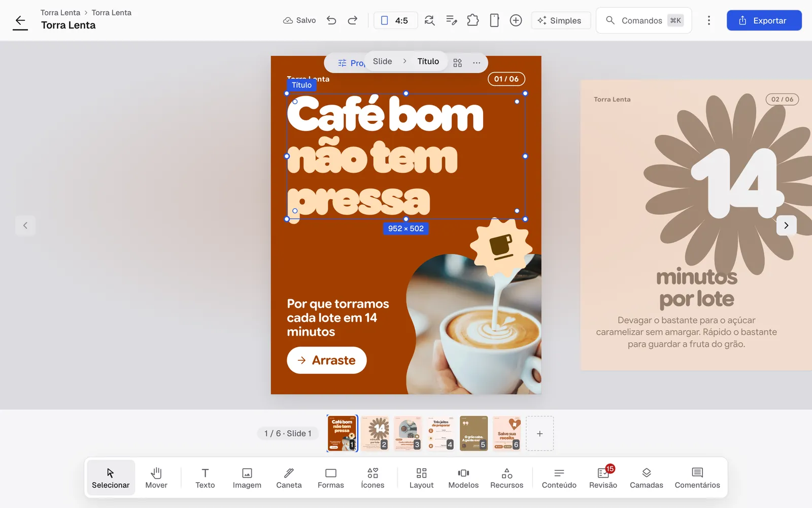This screenshot has height=508, width=812.
Task: Click the Arraste button on the slide
Action: pos(327,360)
